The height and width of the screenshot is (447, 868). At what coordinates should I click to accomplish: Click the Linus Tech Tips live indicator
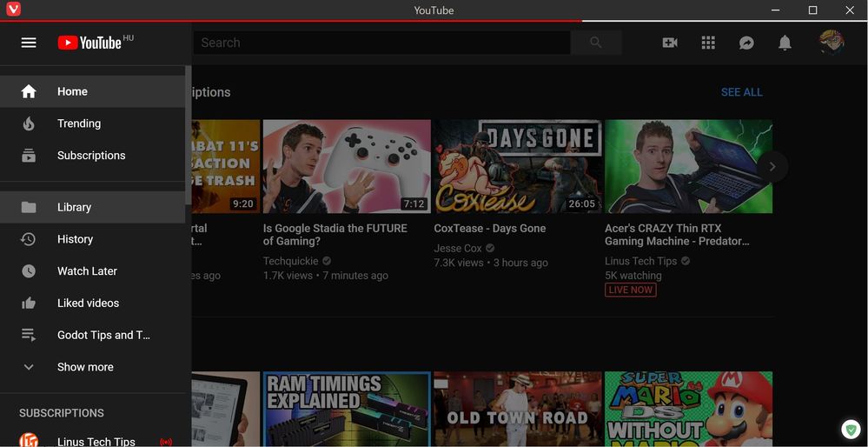pyautogui.click(x=166, y=442)
